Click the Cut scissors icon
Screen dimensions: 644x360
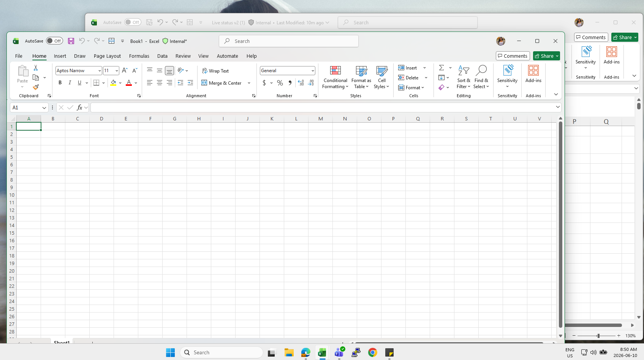click(x=36, y=68)
